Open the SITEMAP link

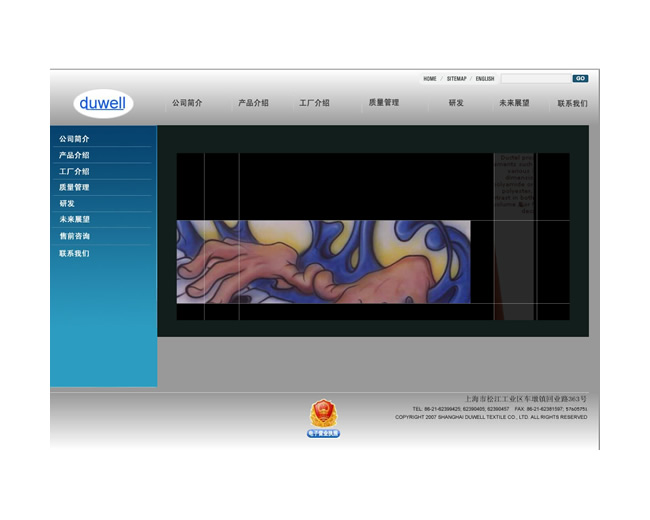[456, 78]
